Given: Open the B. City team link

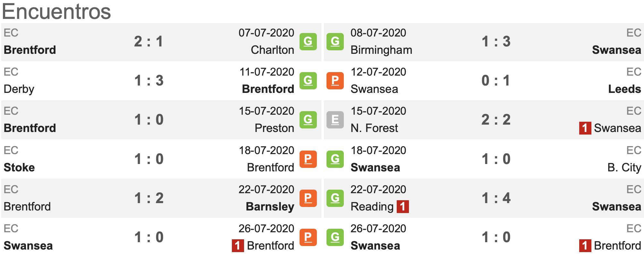Looking at the screenshot, I should [624, 167].
